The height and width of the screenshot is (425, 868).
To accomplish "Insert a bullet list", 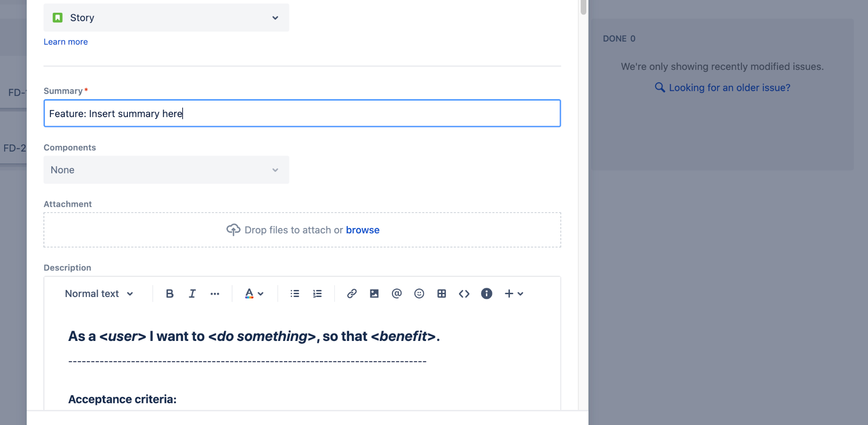I will 295,294.
